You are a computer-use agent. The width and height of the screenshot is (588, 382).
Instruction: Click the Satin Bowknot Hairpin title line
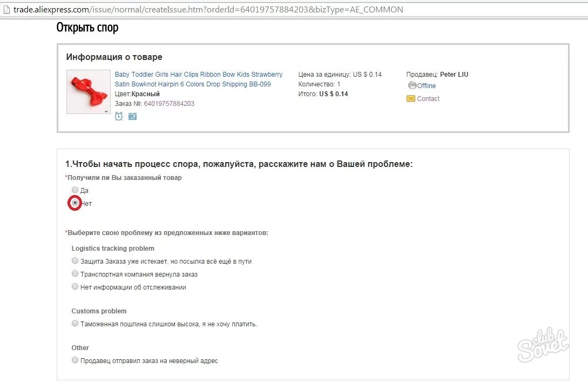point(193,84)
